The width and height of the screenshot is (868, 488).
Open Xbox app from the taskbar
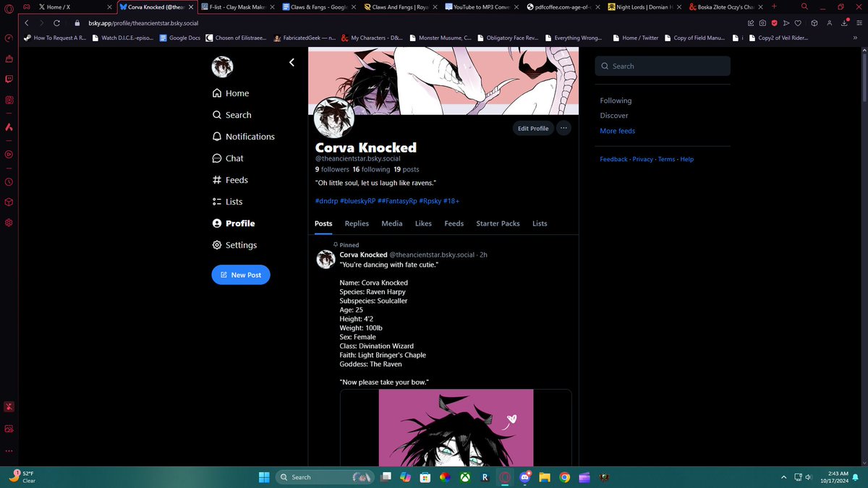[465, 477]
